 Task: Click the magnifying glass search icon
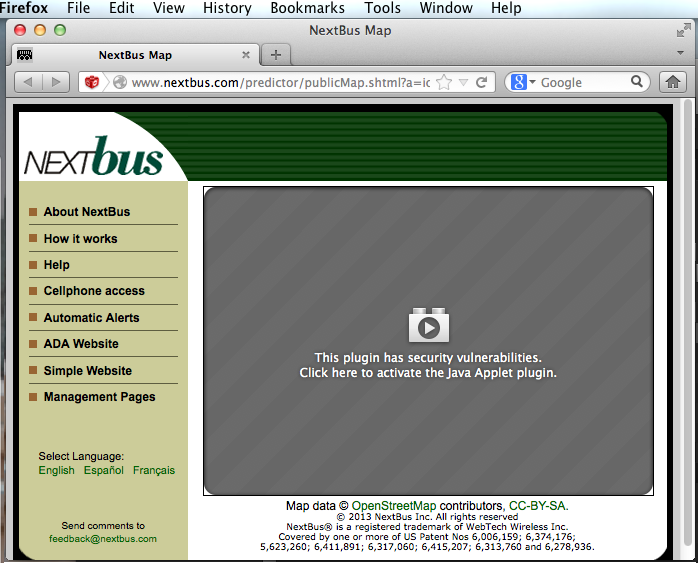[637, 81]
